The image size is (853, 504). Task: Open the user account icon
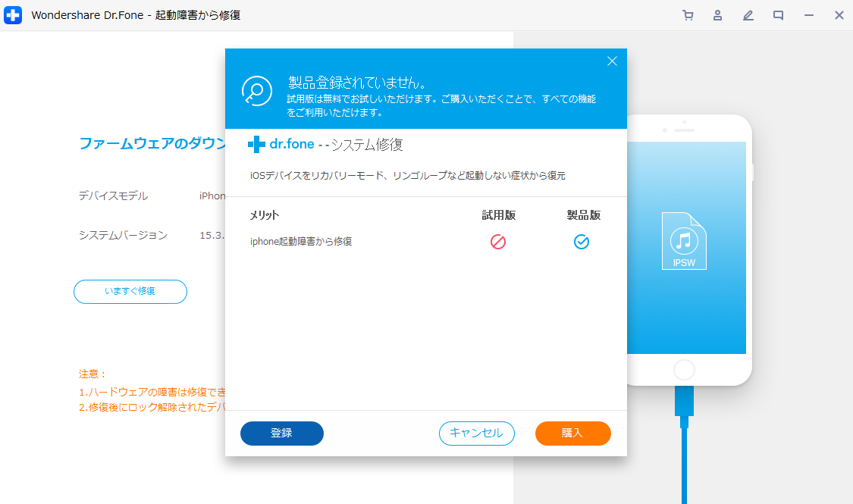[x=717, y=15]
